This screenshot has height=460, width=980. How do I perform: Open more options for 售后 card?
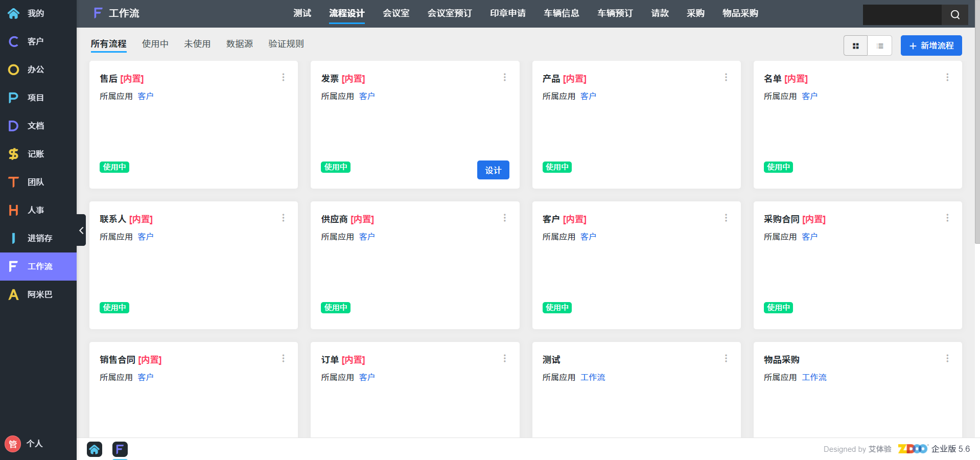[283, 77]
